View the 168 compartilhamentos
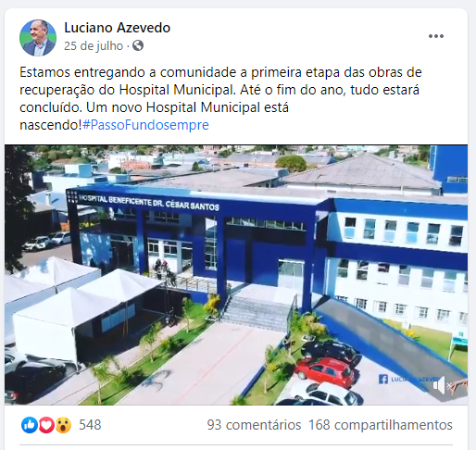Screen dimensions: 476x450 click(x=381, y=425)
